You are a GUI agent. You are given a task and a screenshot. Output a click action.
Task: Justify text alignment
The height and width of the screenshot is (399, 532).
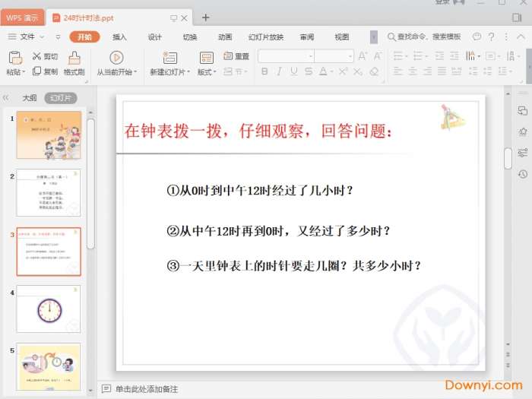[442, 71]
